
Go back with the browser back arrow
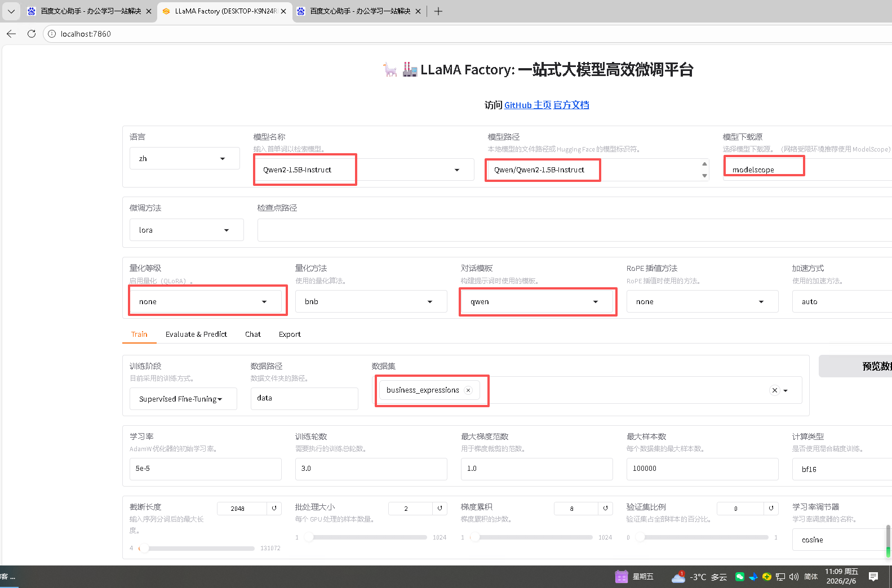pyautogui.click(x=11, y=34)
